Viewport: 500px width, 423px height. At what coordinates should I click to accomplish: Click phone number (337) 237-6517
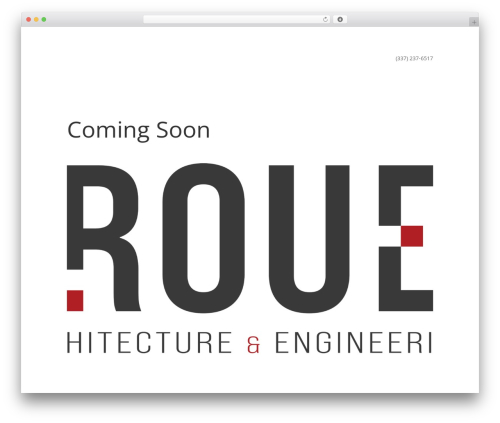click(414, 58)
